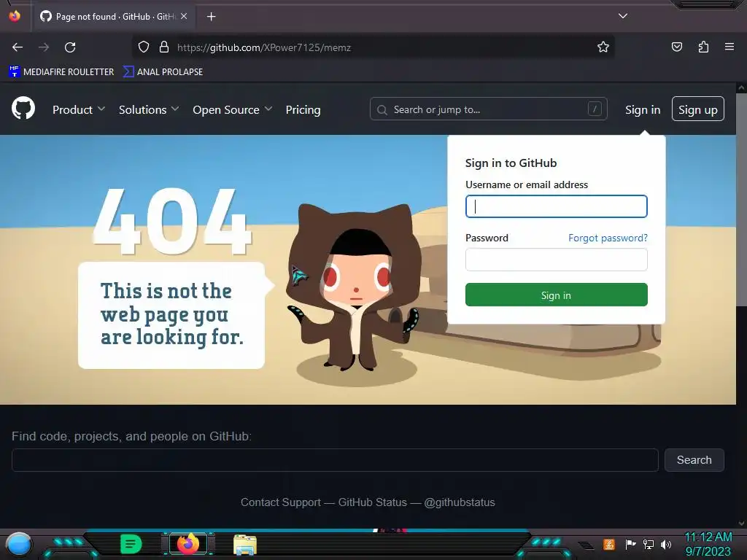Click the page vertical scrollbar thumb
747x560 pixels.
[x=742, y=200]
